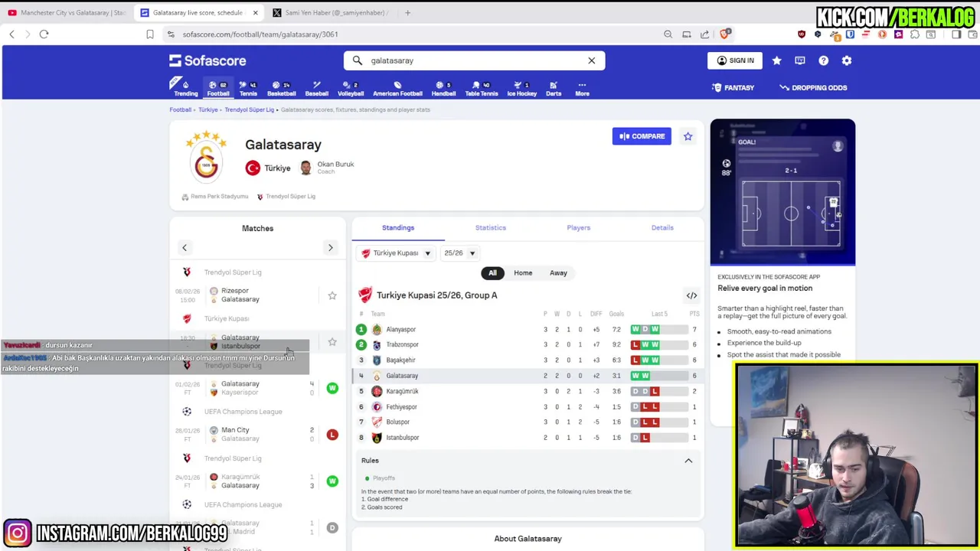Select the Table Tennis sport icon
Screen dimensions: 980x551
482,88
